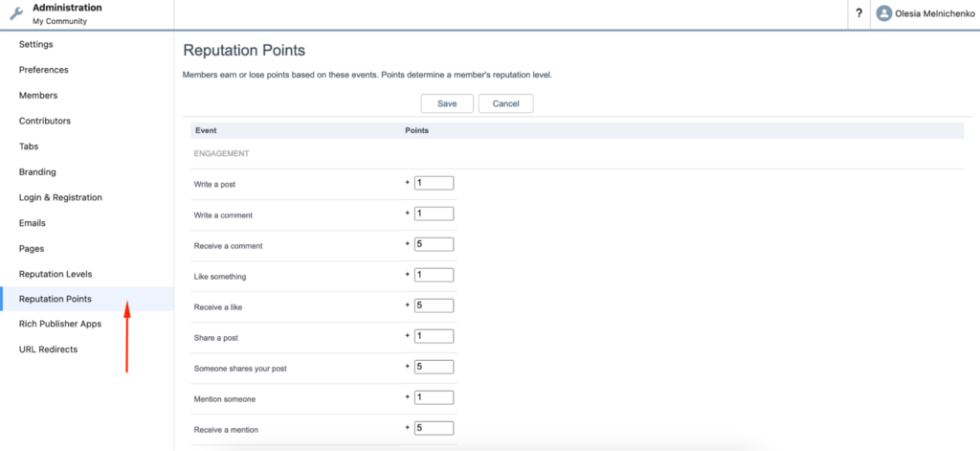
Task: Click the Event column header
Action: pos(206,131)
